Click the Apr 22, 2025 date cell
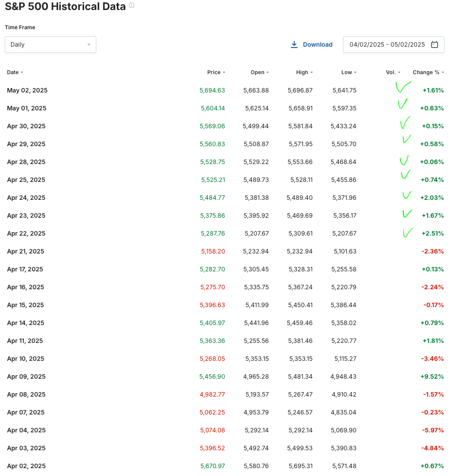452x476 pixels. point(26,233)
